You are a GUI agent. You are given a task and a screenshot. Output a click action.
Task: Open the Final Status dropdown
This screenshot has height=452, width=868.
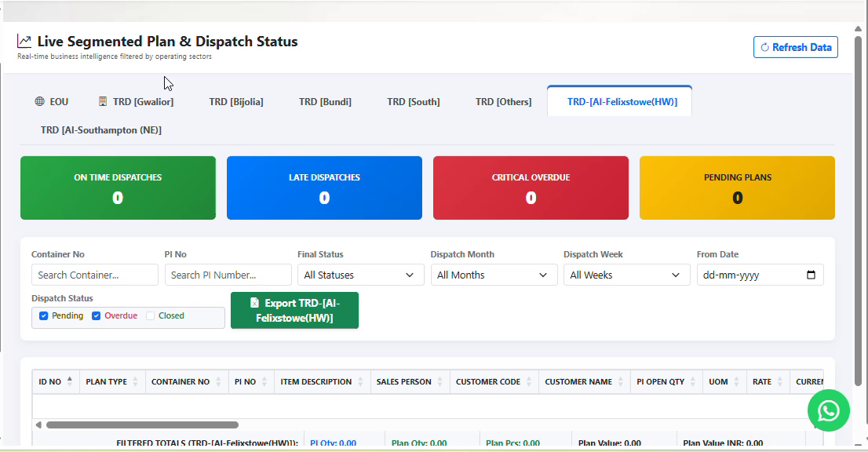tap(360, 275)
